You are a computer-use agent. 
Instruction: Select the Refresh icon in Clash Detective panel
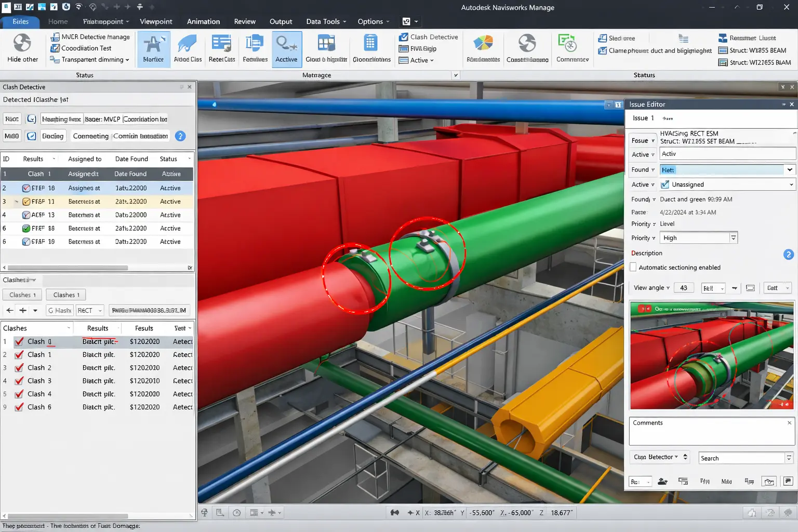click(x=31, y=118)
